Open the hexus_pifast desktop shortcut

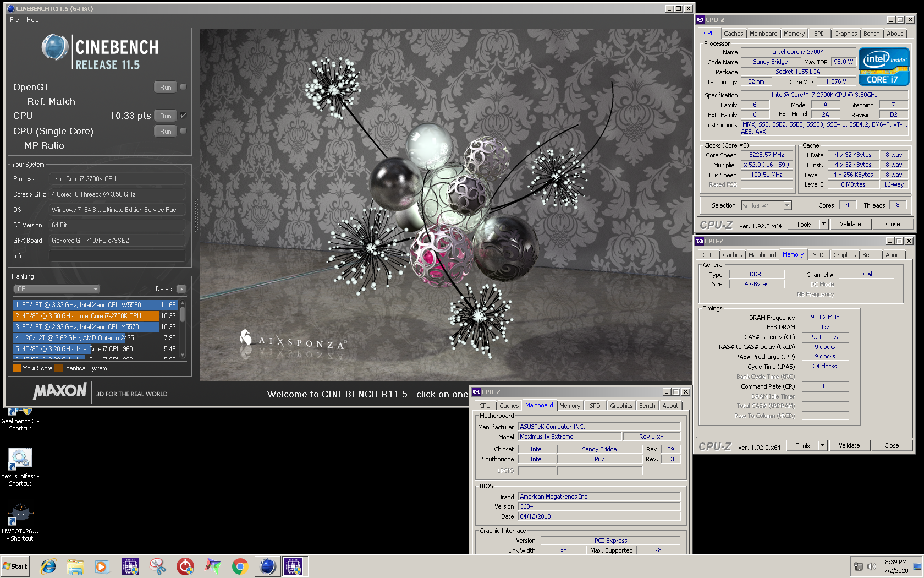coord(20,467)
